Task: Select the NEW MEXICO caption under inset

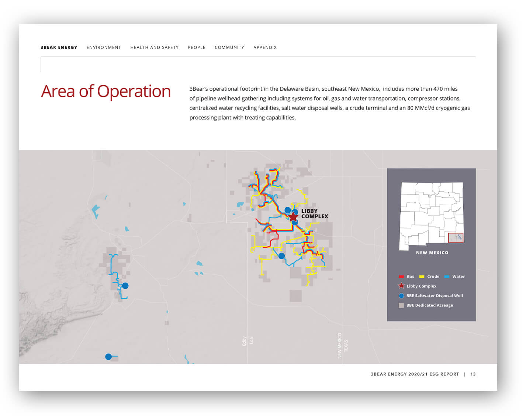Action: pyautogui.click(x=432, y=253)
